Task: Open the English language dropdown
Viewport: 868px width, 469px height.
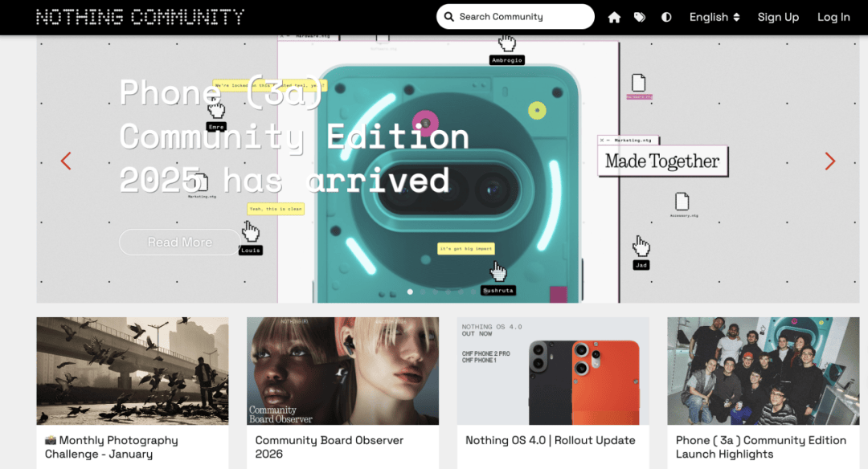Action: tap(714, 17)
